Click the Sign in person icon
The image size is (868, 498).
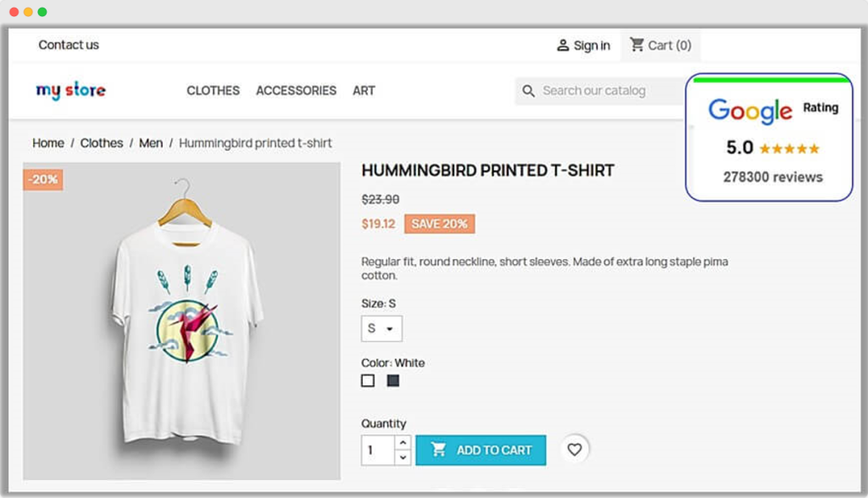(x=563, y=46)
